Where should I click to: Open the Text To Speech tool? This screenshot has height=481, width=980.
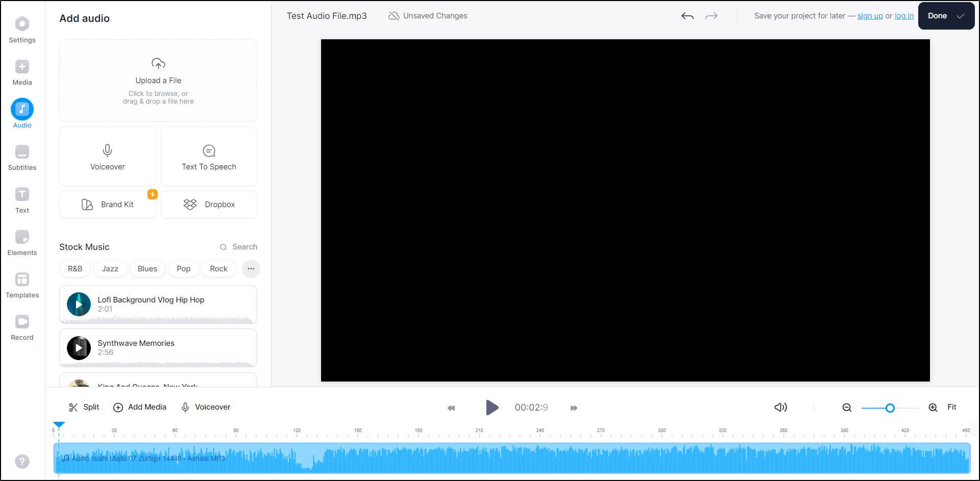[209, 156]
